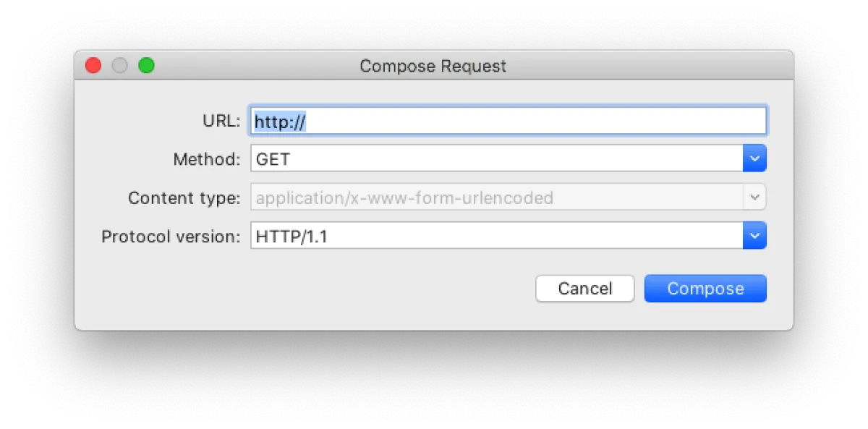
Task: Click the URL input field
Action: pos(535,121)
